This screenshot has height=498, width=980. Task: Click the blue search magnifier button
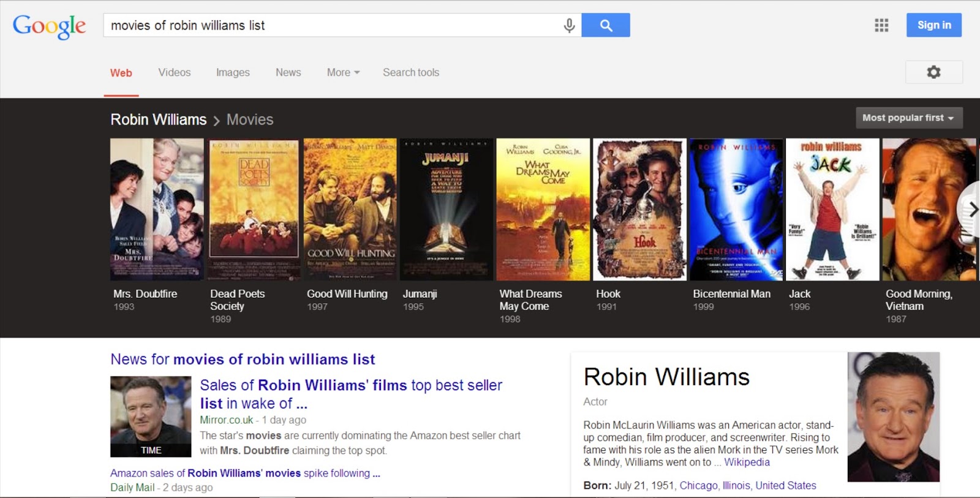tap(606, 25)
